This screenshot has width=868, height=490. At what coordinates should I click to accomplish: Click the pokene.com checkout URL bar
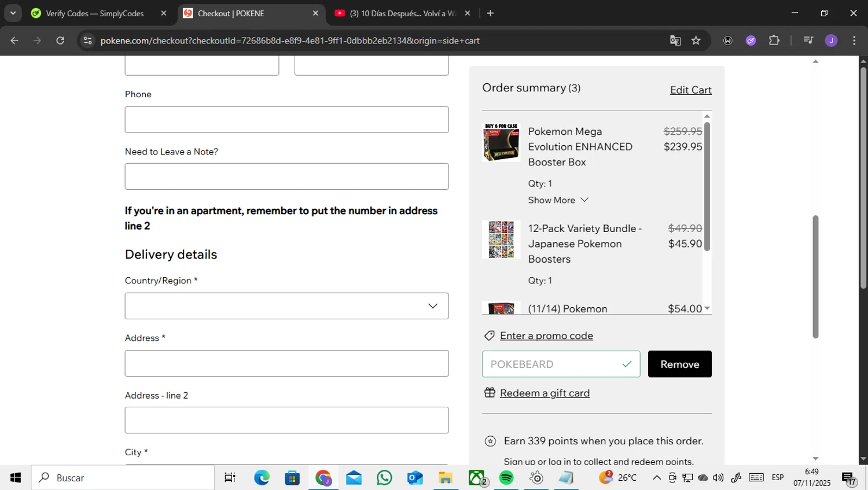[x=289, y=40]
